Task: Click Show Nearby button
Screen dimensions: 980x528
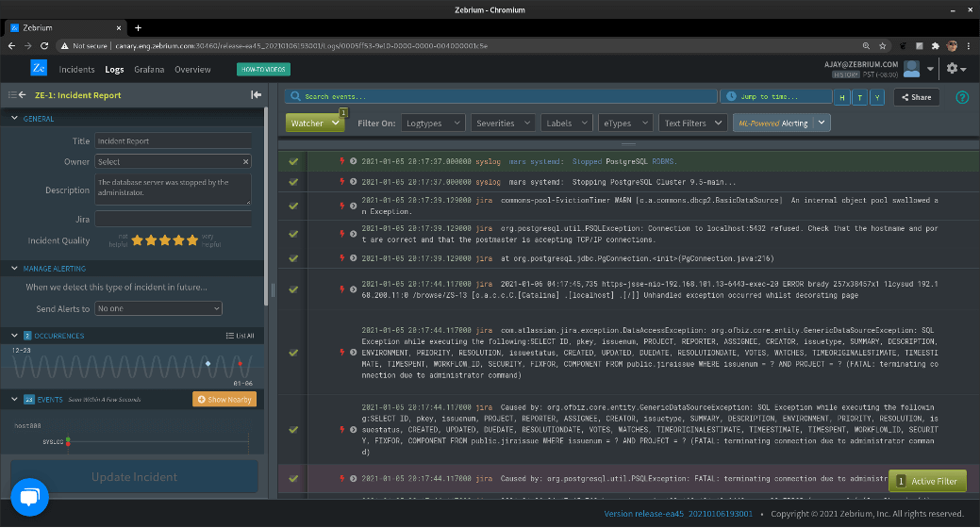Action: pos(224,399)
